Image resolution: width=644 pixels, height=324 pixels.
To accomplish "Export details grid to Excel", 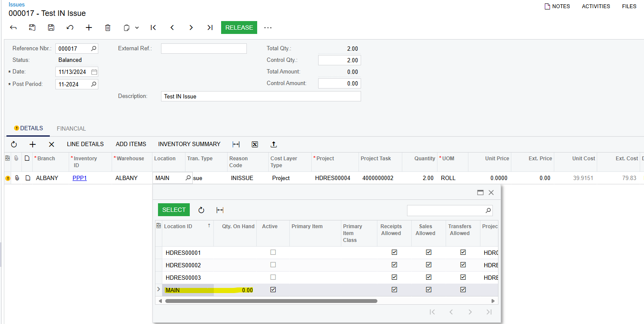I will [255, 144].
